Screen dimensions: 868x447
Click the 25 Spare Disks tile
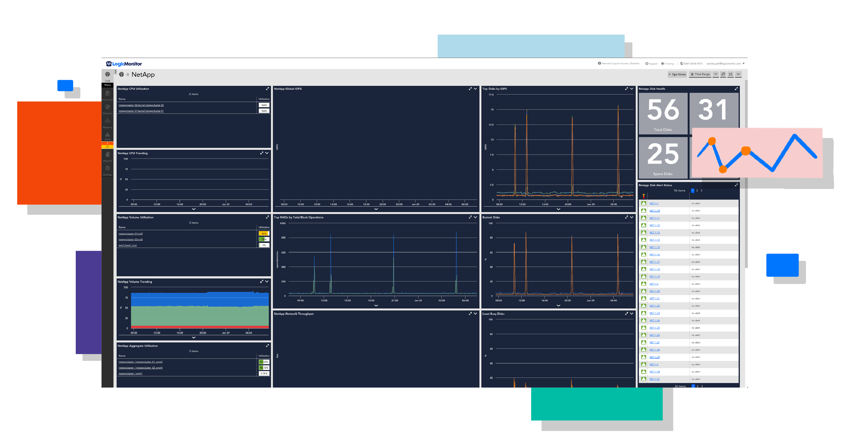pos(663,158)
